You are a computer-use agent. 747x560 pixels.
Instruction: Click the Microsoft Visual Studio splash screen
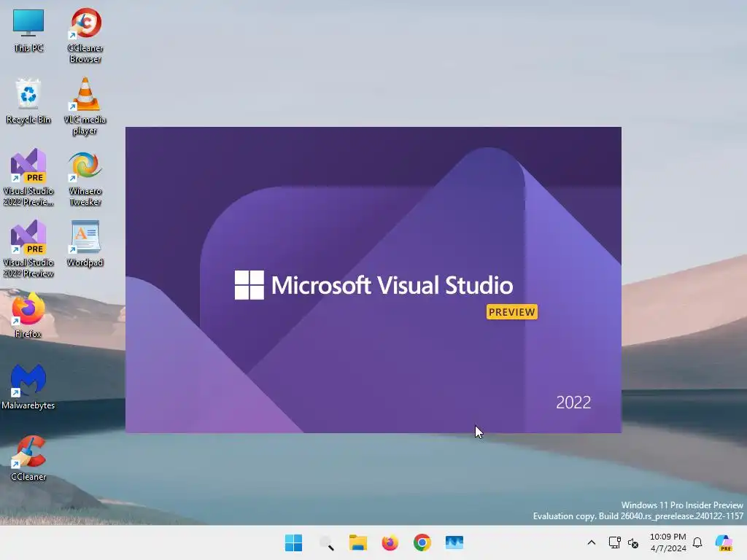(x=373, y=280)
